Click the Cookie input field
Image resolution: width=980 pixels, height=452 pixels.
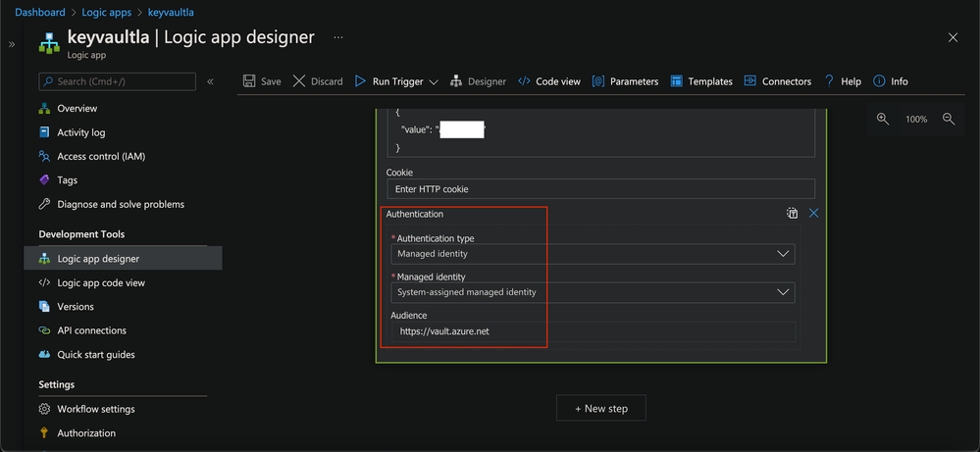(600, 189)
